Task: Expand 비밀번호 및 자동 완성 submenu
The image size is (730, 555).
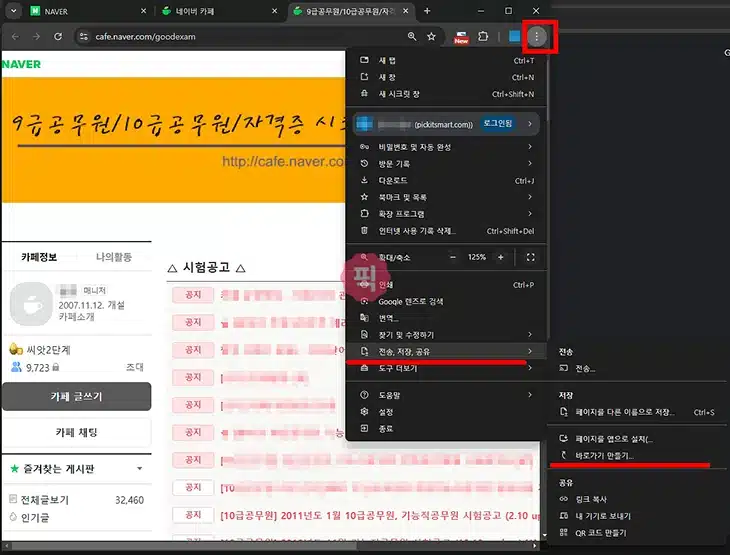Action: (x=445, y=147)
